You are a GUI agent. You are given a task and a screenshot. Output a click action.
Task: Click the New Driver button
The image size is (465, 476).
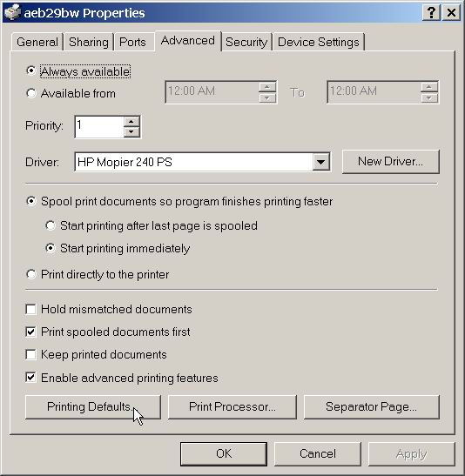coord(391,162)
